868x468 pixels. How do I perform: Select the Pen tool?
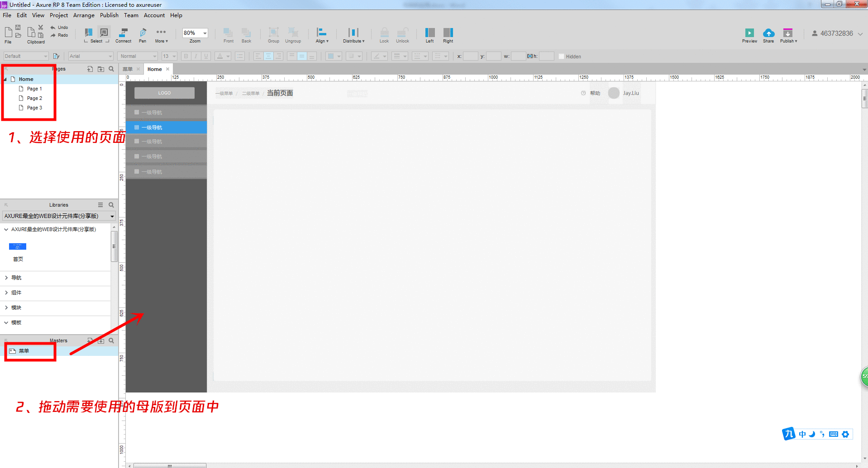[x=143, y=35]
